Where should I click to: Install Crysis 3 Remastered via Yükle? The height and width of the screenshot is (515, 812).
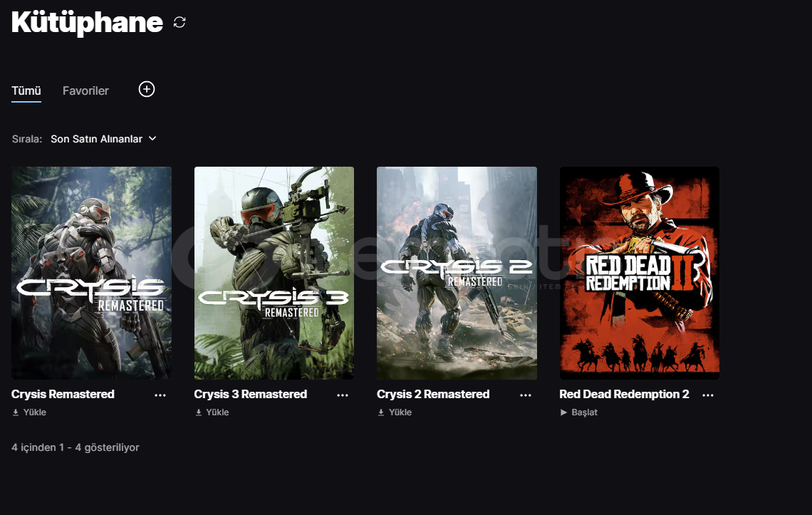(212, 412)
